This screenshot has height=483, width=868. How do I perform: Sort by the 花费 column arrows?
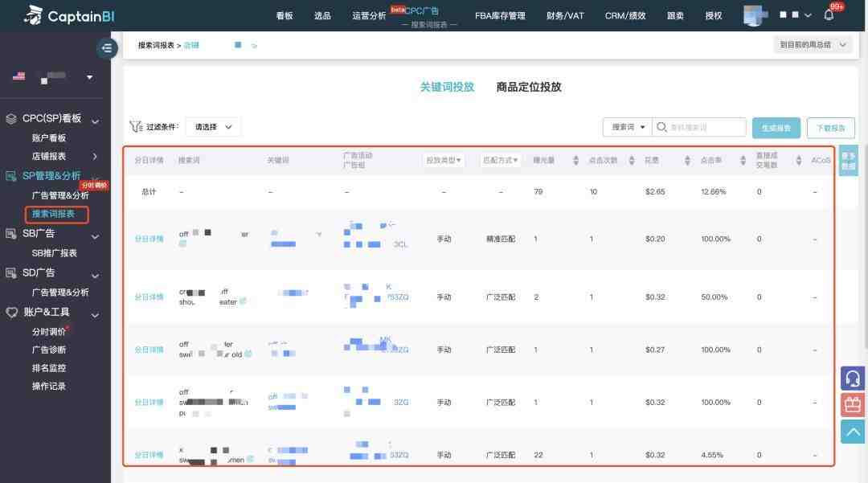[687, 161]
